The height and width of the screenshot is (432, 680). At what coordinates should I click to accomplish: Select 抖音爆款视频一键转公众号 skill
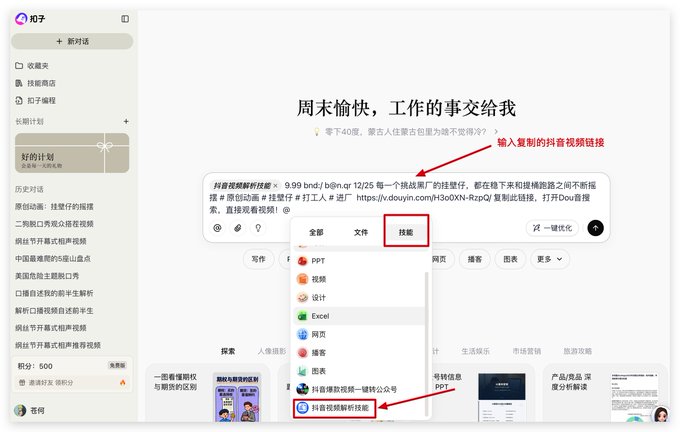click(x=359, y=389)
